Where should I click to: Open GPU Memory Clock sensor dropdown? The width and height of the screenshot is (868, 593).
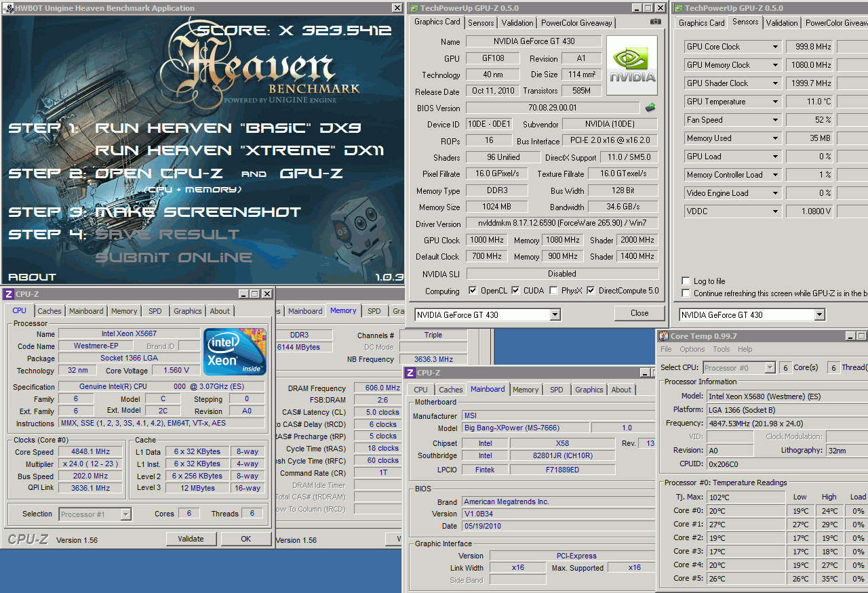[776, 65]
